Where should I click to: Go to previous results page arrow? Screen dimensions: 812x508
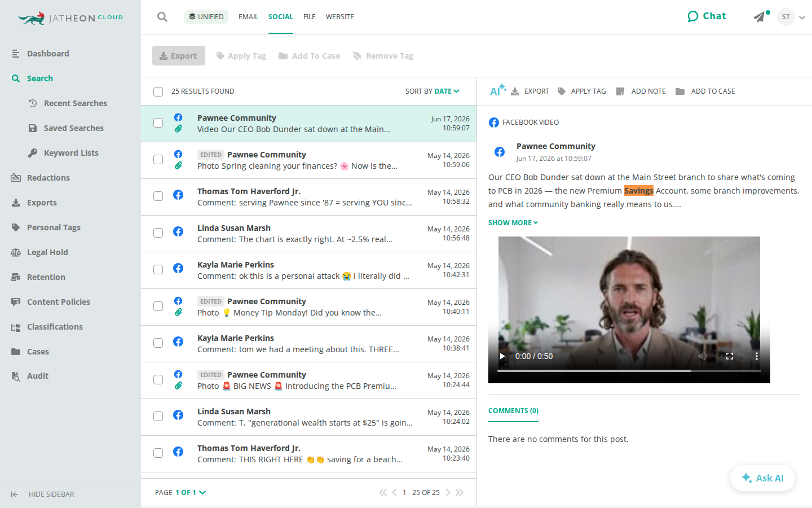(x=394, y=493)
